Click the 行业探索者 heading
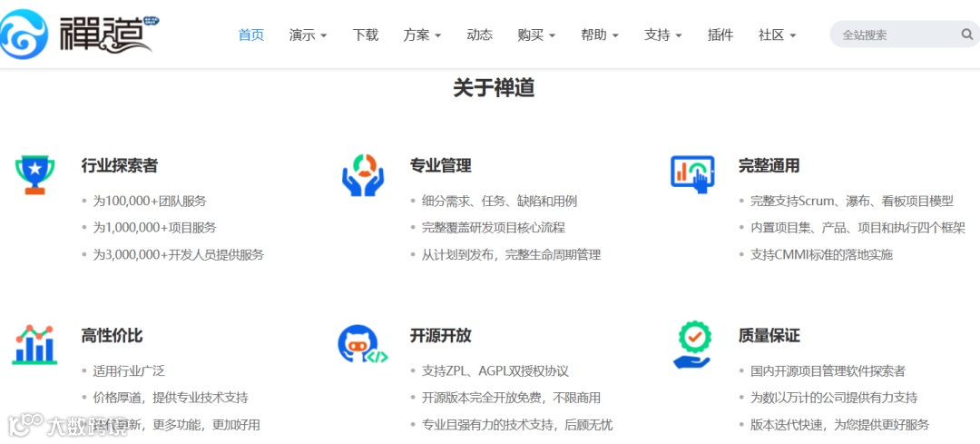The width and height of the screenshot is (980, 444). pyautogui.click(x=120, y=166)
